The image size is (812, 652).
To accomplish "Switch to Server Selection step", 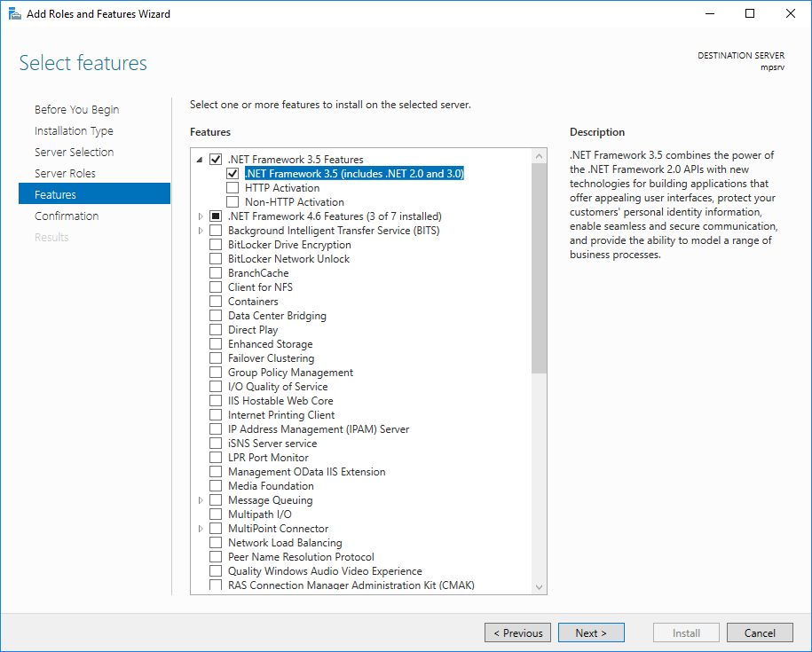I will pos(74,153).
